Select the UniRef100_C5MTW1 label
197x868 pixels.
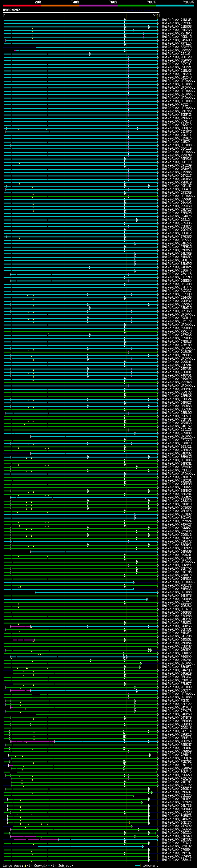coord(177,419)
